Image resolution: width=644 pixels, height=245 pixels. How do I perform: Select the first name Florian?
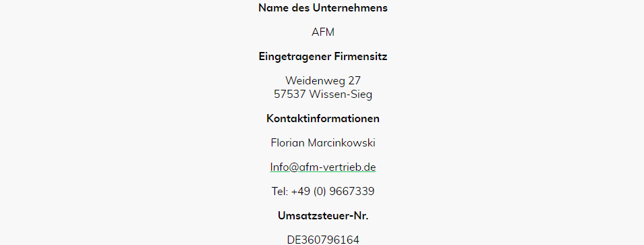pos(287,142)
